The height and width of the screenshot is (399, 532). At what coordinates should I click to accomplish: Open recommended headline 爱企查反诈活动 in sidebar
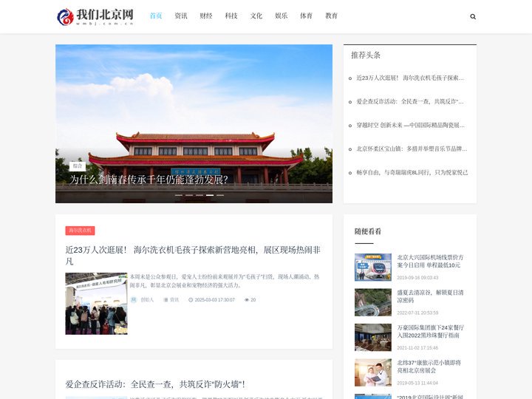[x=410, y=101]
